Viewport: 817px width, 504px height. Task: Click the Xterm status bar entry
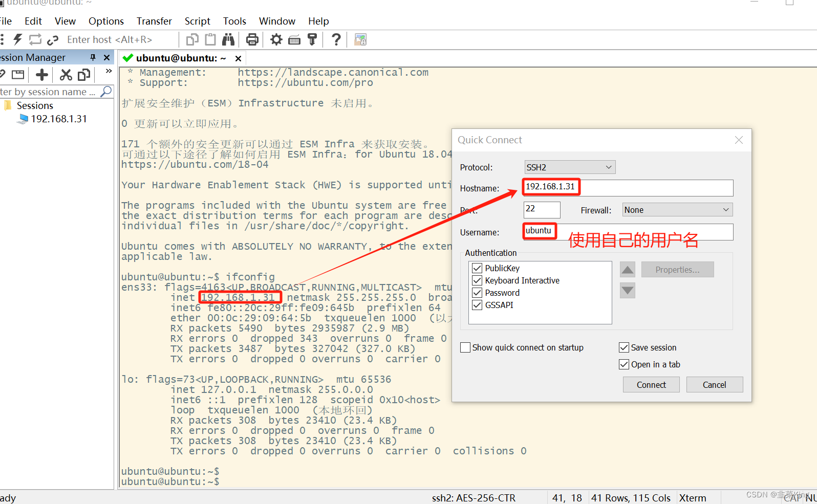[693, 498]
